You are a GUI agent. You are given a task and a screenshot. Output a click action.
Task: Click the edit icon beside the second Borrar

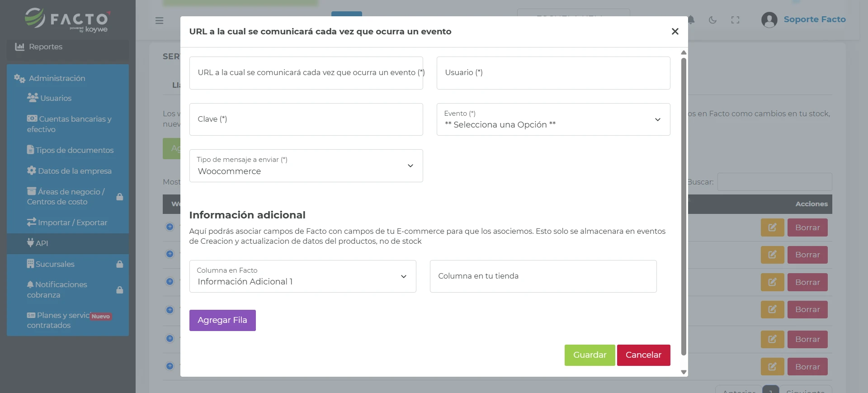coord(772,255)
